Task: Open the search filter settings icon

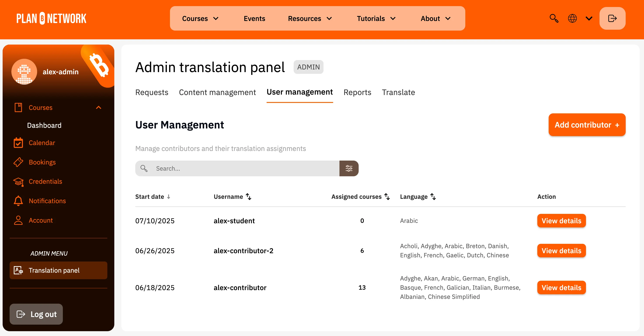Action: tap(349, 168)
